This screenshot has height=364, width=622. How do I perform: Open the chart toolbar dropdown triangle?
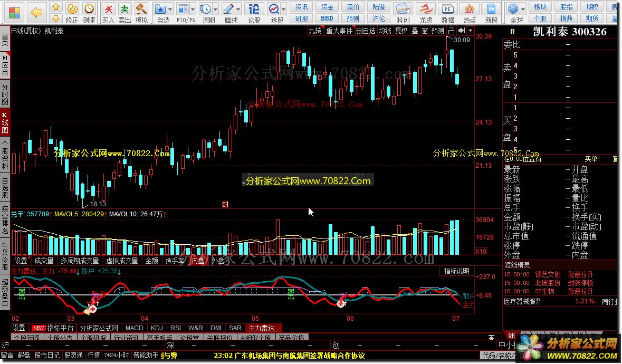[x=471, y=31]
